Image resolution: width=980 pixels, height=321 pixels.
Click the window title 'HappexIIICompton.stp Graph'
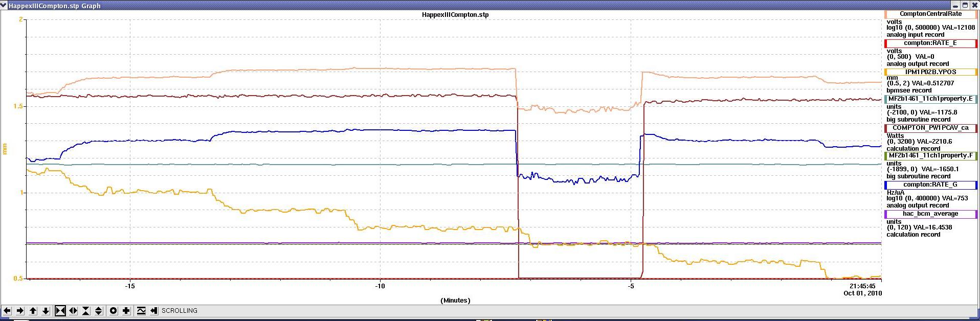[55, 6]
